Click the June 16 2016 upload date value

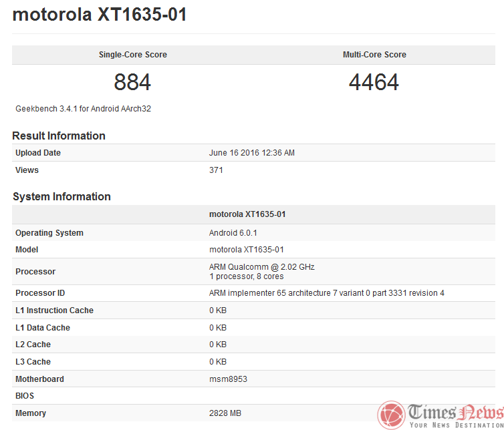tap(252, 153)
